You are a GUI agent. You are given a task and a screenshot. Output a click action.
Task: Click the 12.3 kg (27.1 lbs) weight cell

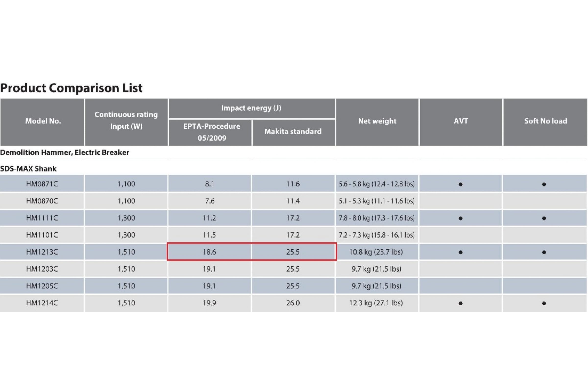point(376,303)
